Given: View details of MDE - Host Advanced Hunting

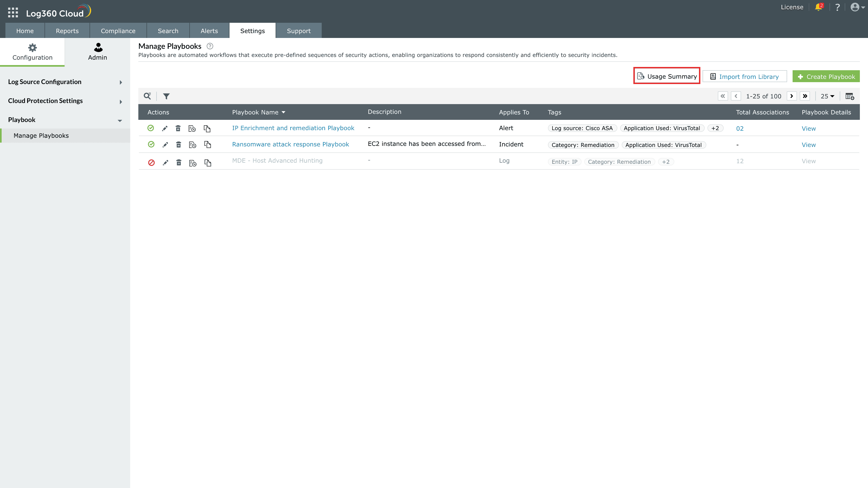Looking at the screenshot, I should [x=809, y=161].
